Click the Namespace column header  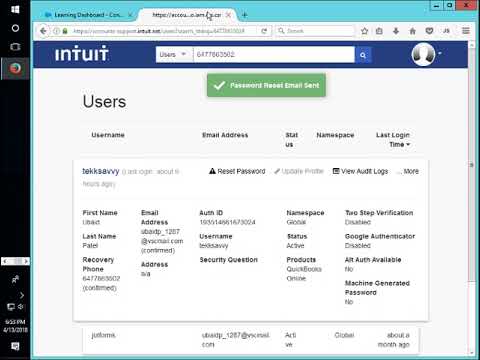pos(335,135)
